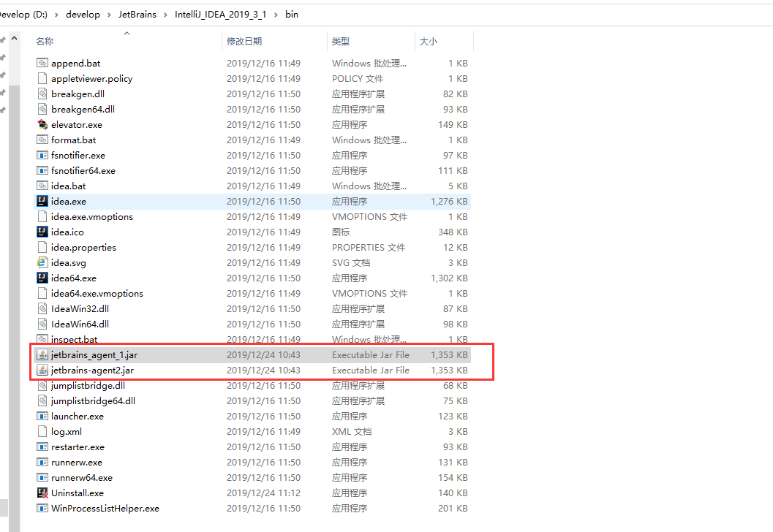Click the Uninstall.exe icon
Viewport: 773px width, 532px height.
click(42, 493)
